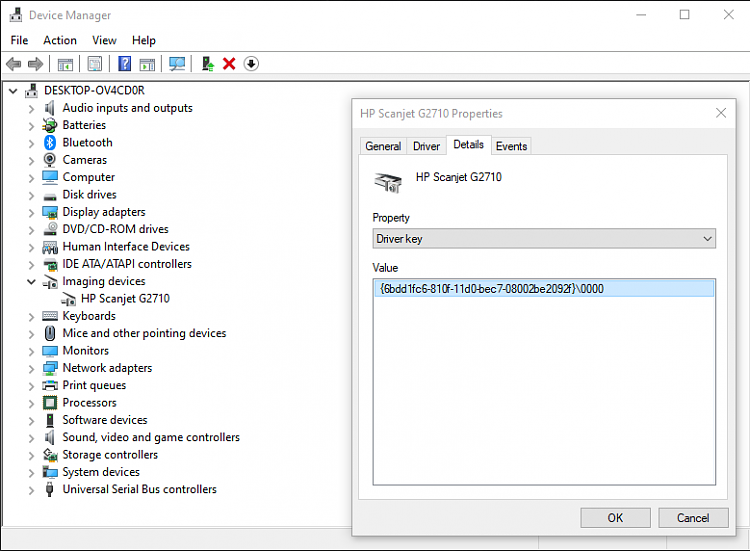Click the Universal Serial Bus controllers icon

point(50,489)
